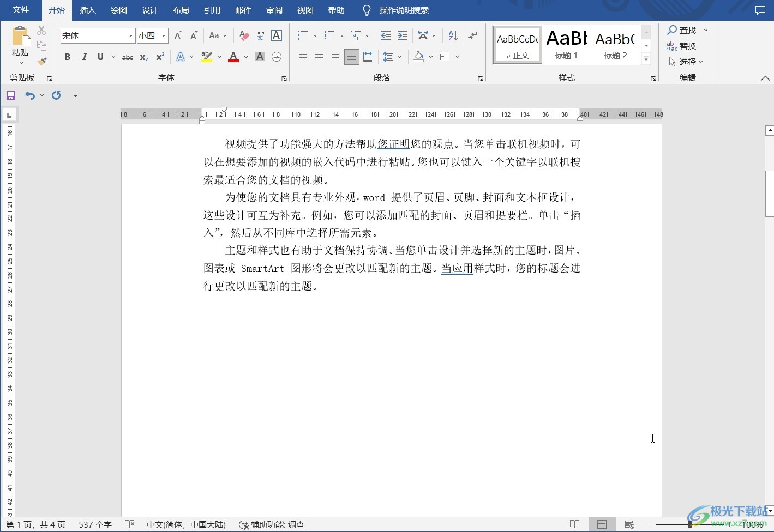Open the borders dropdown arrow

pyautogui.click(x=458, y=57)
